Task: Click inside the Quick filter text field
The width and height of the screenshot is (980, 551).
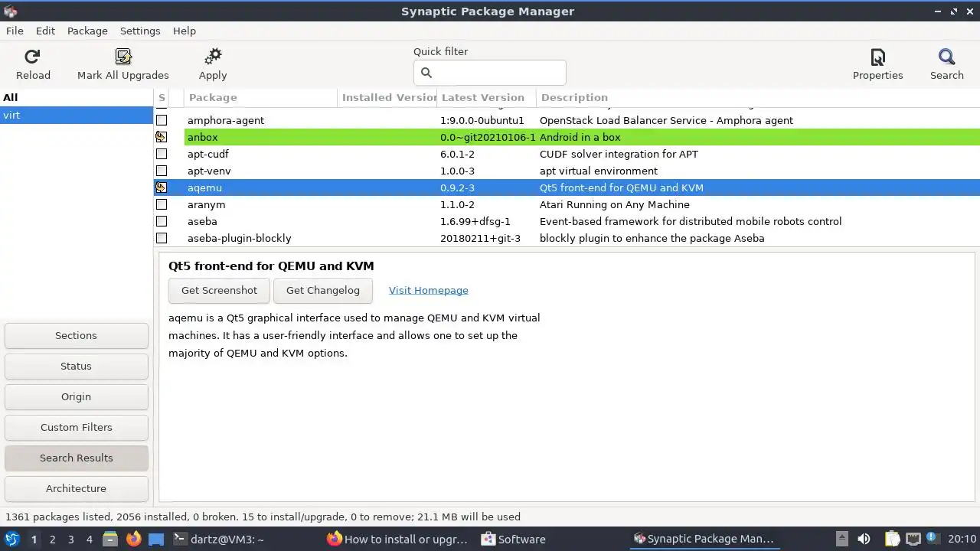Action: [490, 73]
